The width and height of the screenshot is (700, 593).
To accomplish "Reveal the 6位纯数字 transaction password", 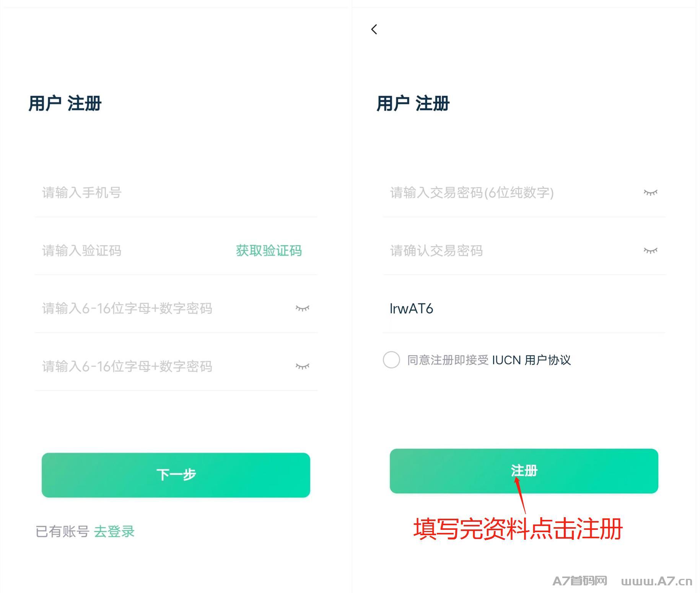I will [650, 193].
